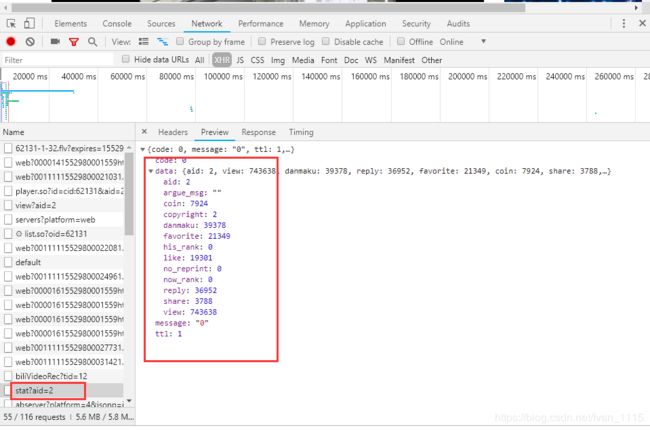Image resolution: width=650 pixels, height=430 pixels.
Task: Click the favorite: 21349 line
Action: tap(196, 236)
